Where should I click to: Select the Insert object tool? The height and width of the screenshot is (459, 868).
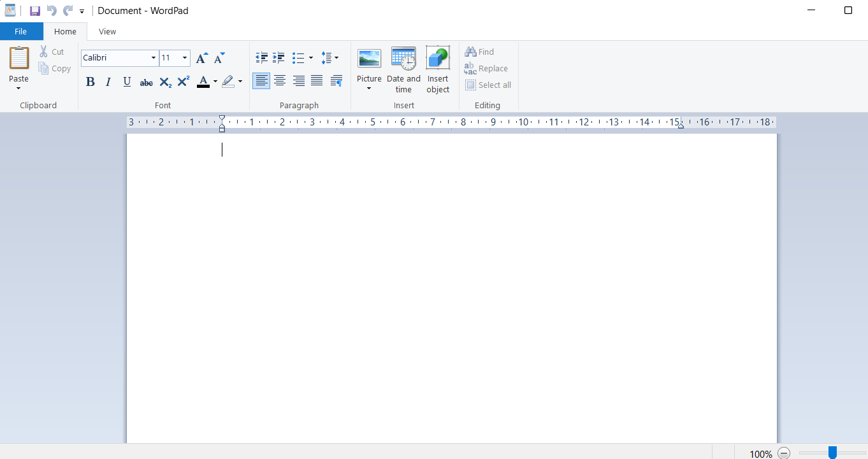point(438,70)
